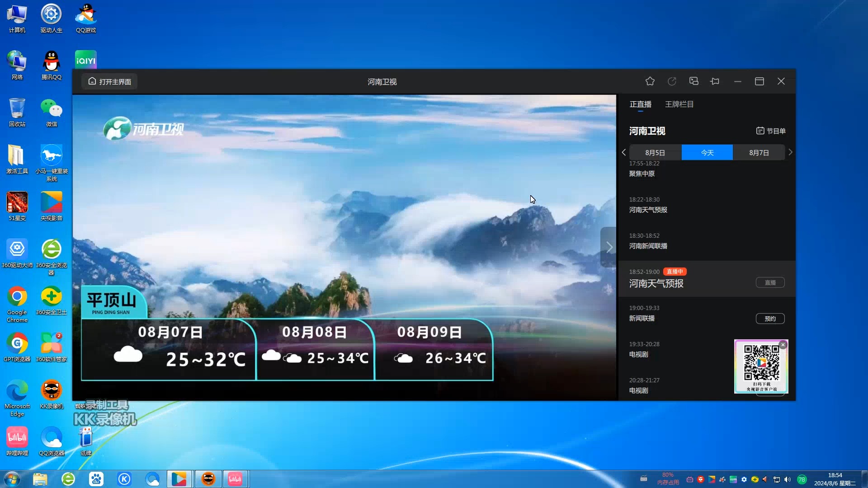Open 360安全浏览器 desktop icon

(51, 257)
